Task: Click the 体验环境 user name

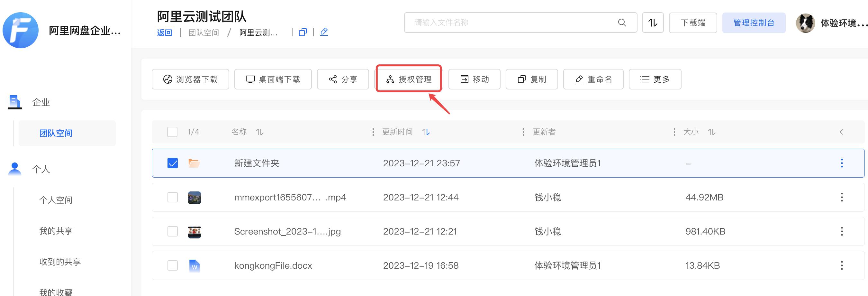Action: (844, 23)
